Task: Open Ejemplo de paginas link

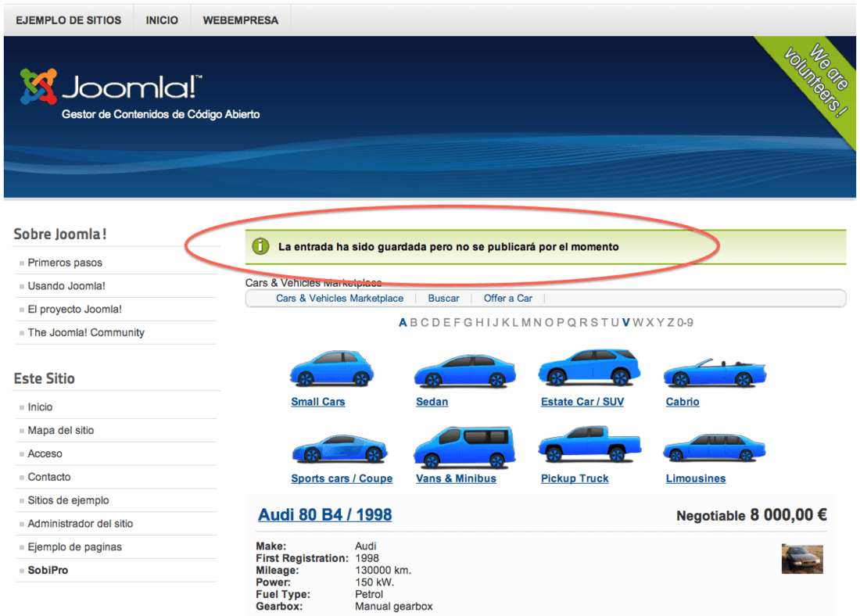Action: 74,547
